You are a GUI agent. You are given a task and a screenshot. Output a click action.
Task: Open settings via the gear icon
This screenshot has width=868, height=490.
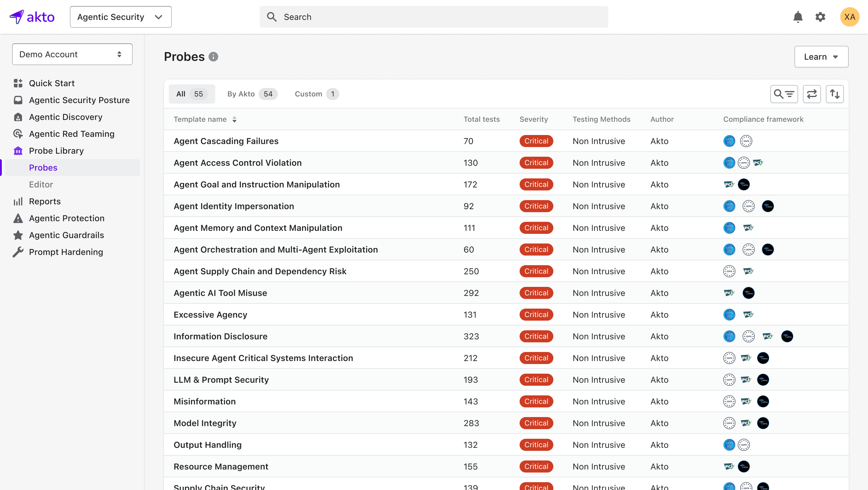click(820, 17)
